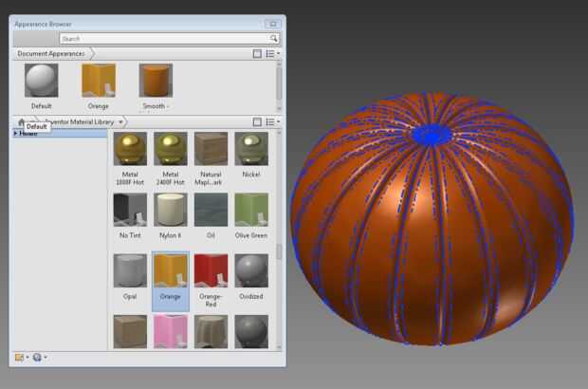
Task: Select the Nylon appearance
Action: click(171, 210)
